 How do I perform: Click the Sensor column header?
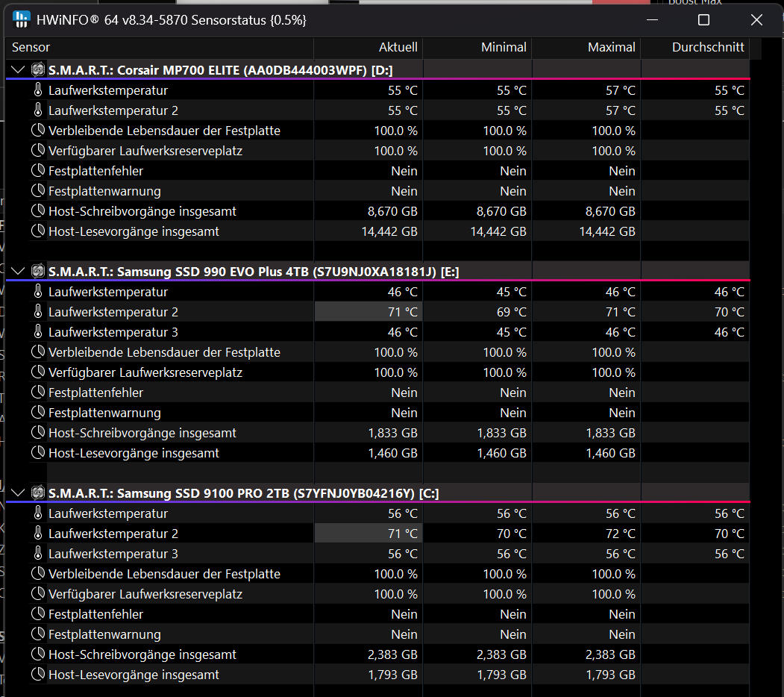159,48
